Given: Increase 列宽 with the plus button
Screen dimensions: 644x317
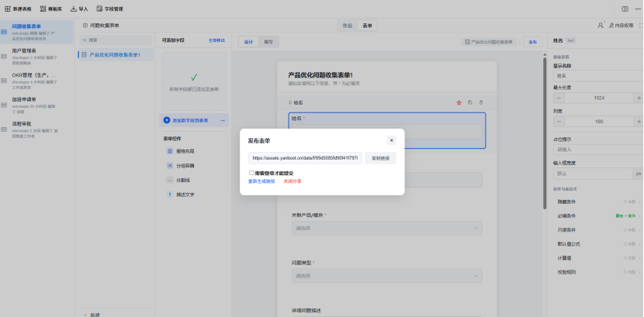Looking at the screenshot, I should click(639, 122).
